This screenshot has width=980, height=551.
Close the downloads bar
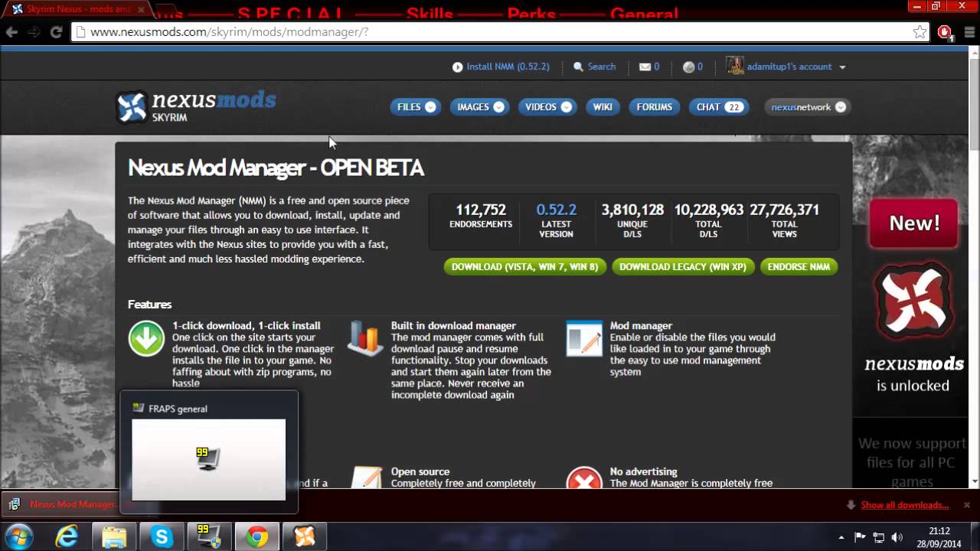pyautogui.click(x=967, y=505)
